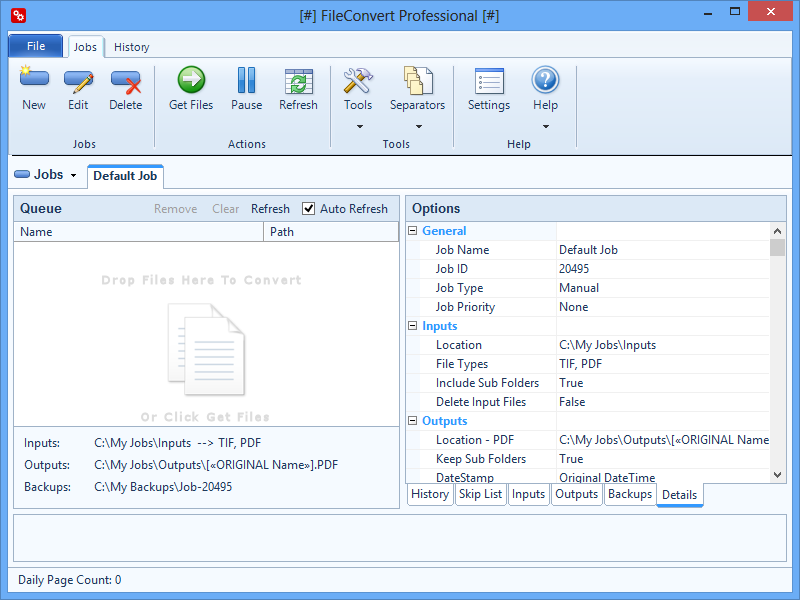Viewport: 800px width, 600px height.
Task: Click the Outputs path in Queue summary
Action: pos(216,465)
